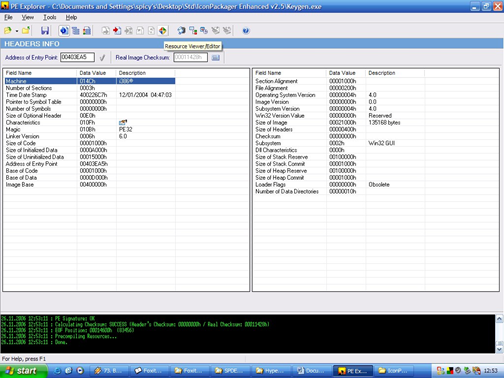The width and height of the screenshot is (504, 378).
Task: Click the left pane Data Value column header
Action: (x=97, y=73)
